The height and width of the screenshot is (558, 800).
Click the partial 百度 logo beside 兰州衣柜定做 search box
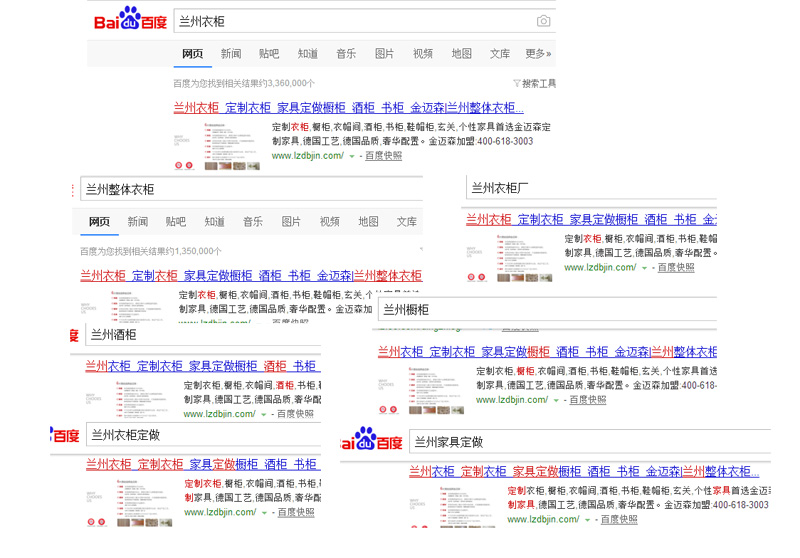65,435
